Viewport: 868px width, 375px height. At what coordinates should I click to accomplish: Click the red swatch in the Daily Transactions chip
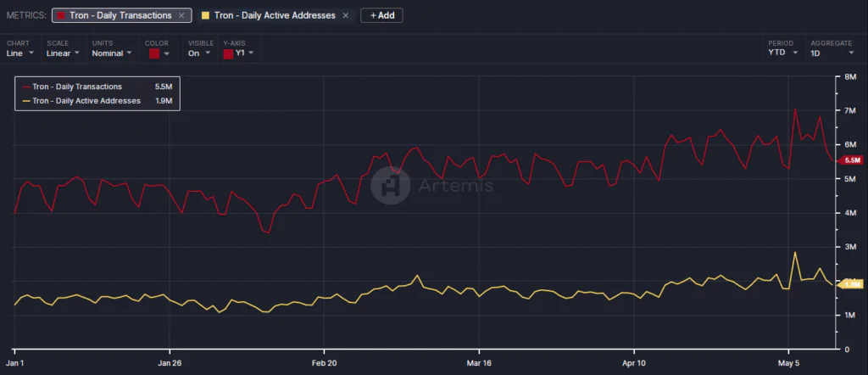[x=61, y=15]
